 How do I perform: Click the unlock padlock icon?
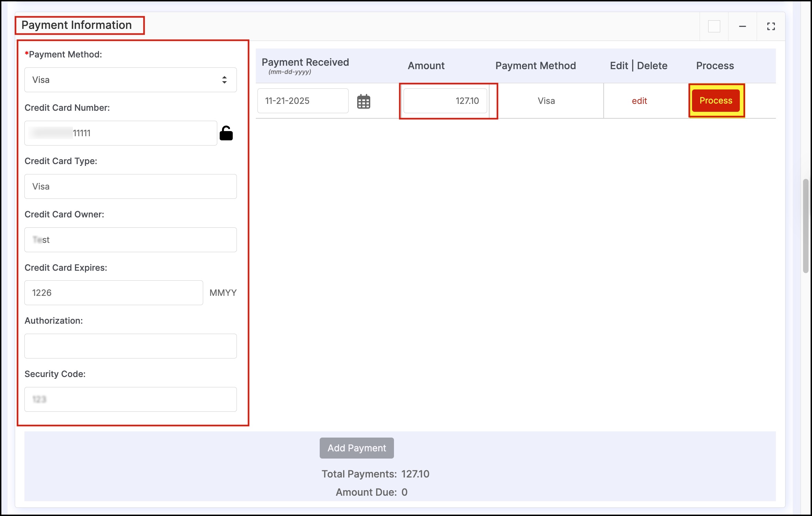pyautogui.click(x=226, y=133)
